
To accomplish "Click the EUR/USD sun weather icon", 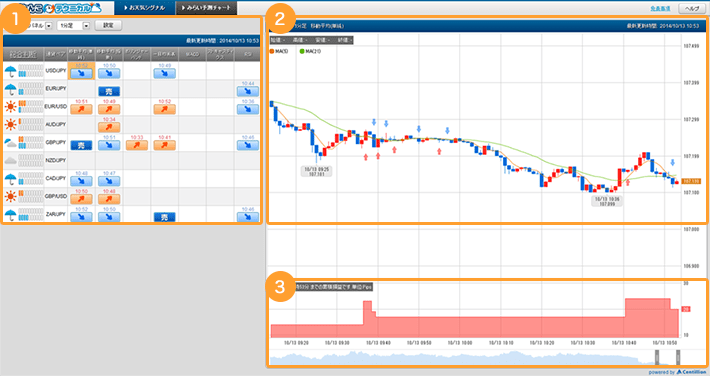I will pyautogui.click(x=10, y=107).
